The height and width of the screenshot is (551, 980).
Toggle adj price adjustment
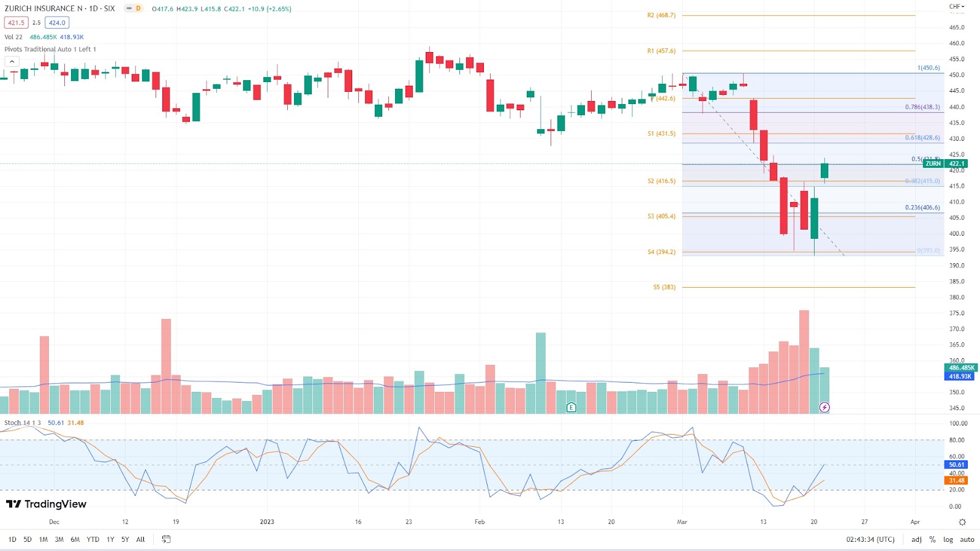click(916, 539)
